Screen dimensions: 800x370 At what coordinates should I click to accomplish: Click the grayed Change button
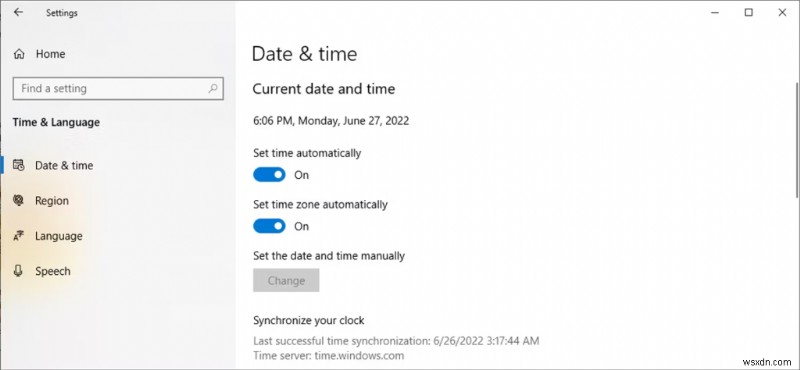click(286, 280)
